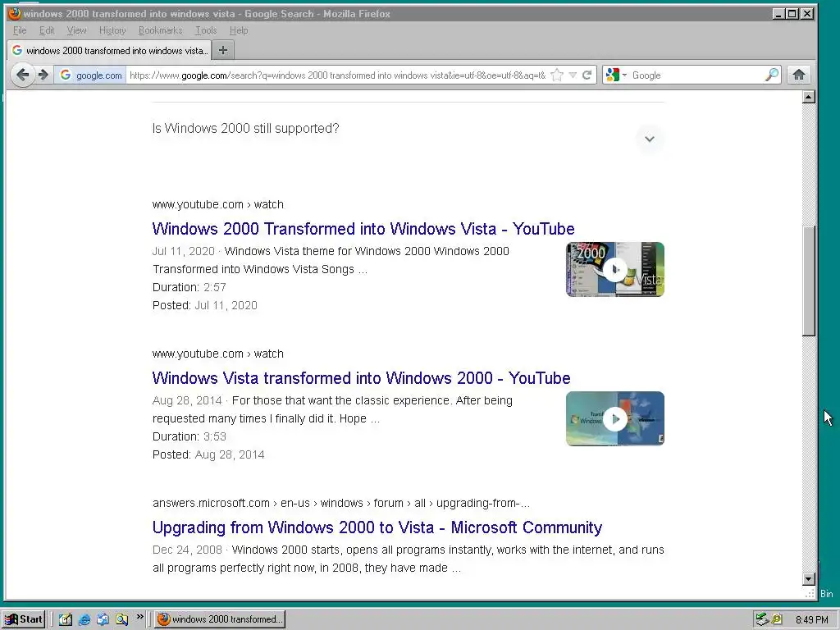840x630 pixels.
Task: Open the Help menu
Action: (239, 30)
